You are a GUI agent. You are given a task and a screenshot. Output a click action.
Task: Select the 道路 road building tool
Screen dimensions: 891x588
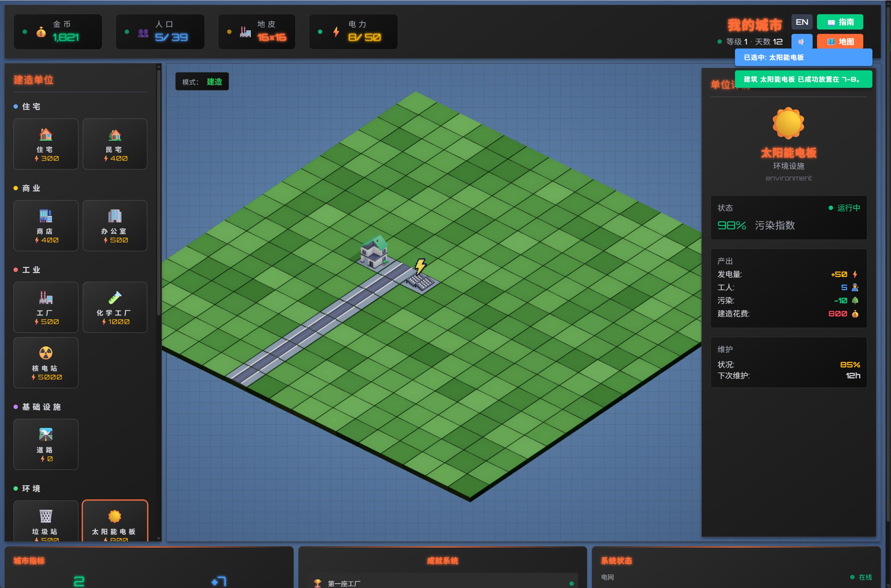point(46,444)
